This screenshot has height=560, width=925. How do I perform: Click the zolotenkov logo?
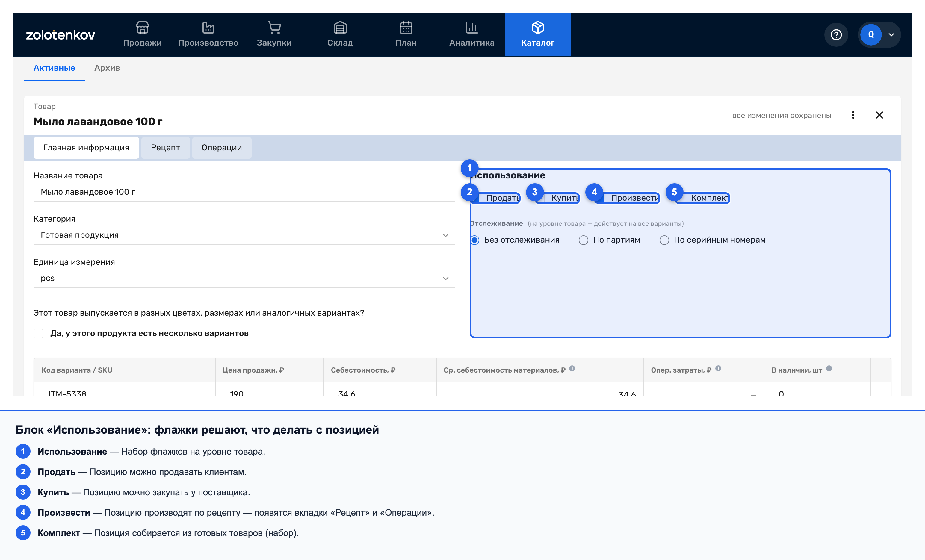point(61,35)
